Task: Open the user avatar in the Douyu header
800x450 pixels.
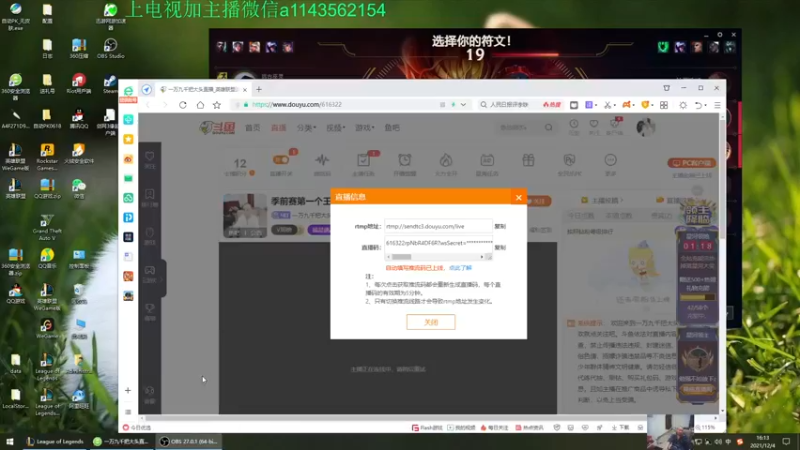Action: 645,127
